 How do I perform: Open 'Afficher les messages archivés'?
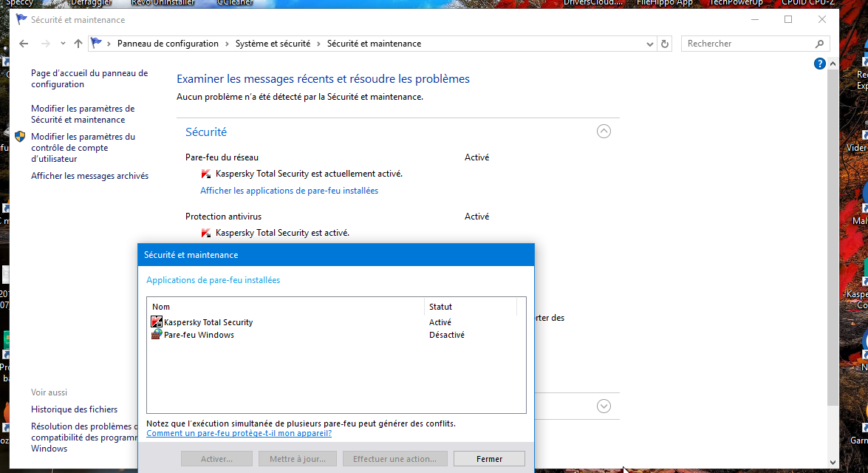pos(89,176)
